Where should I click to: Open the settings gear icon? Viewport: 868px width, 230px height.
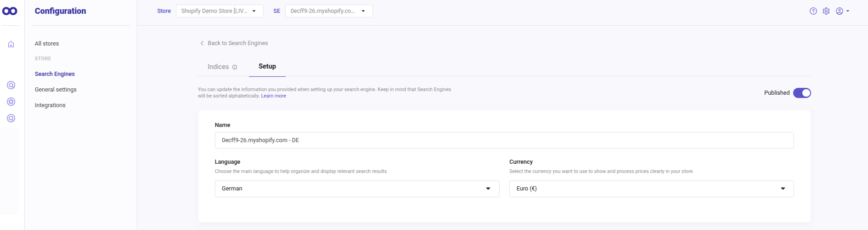coord(826,11)
